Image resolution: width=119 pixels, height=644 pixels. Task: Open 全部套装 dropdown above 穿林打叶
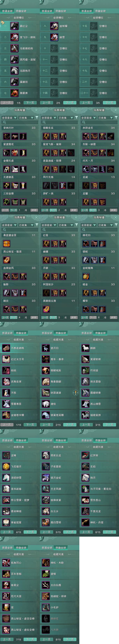[9, 118]
